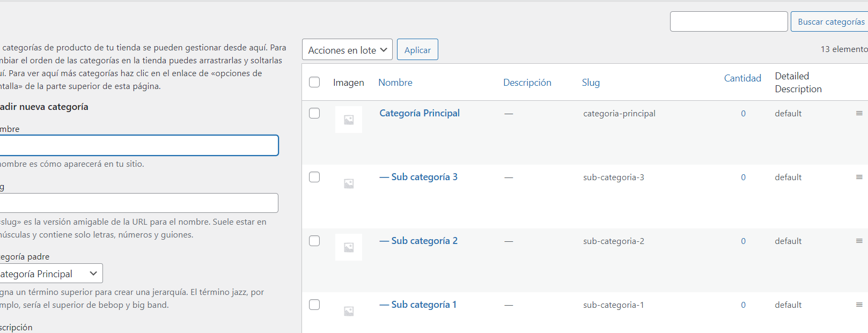Click the slug input field
This screenshot has width=868, height=333.
139,203
